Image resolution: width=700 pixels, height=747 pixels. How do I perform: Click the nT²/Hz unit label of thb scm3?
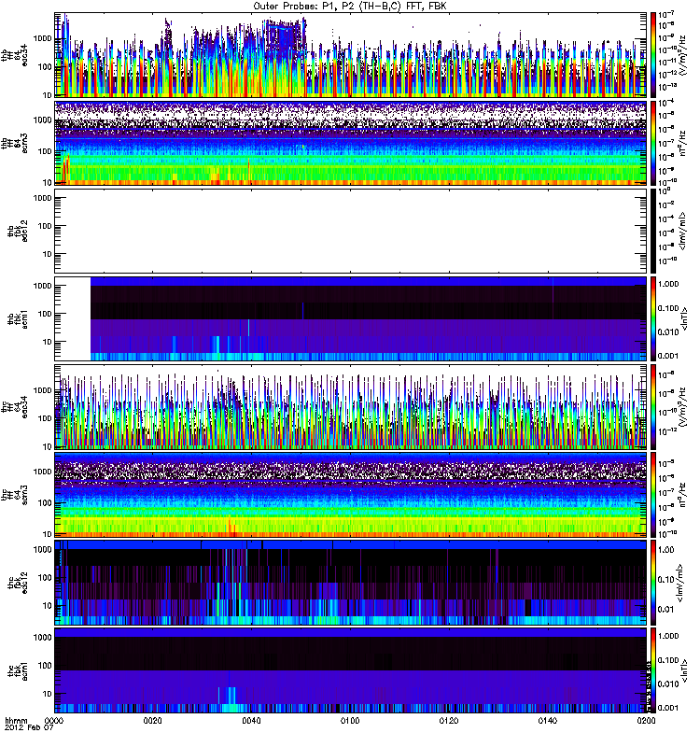[683, 143]
